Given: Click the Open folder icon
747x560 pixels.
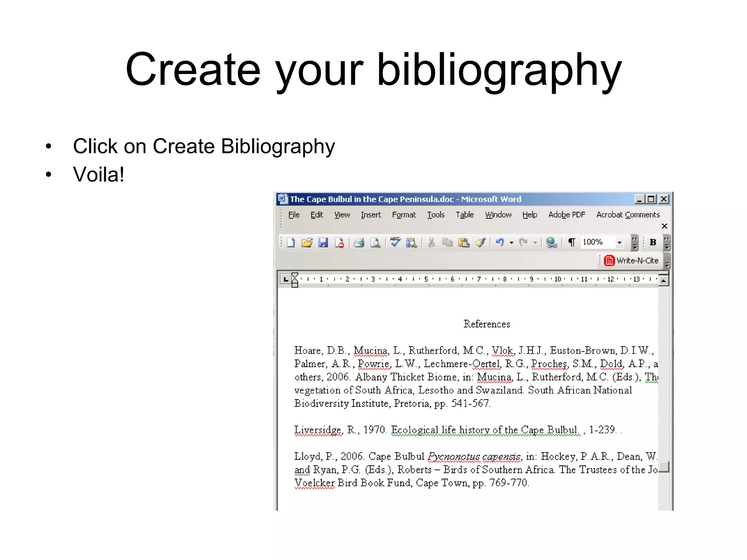Looking at the screenshot, I should (307, 242).
